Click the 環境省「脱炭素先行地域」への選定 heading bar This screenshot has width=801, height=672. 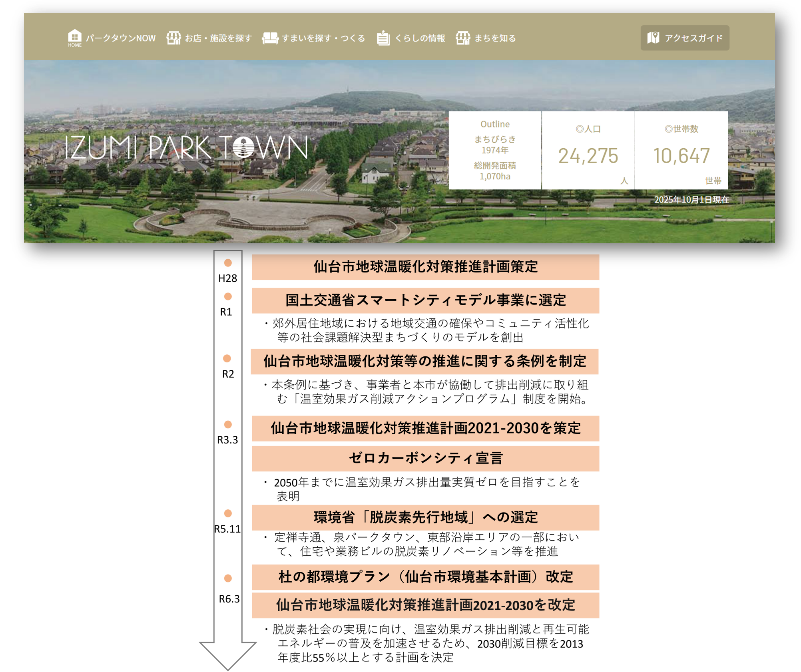425,517
